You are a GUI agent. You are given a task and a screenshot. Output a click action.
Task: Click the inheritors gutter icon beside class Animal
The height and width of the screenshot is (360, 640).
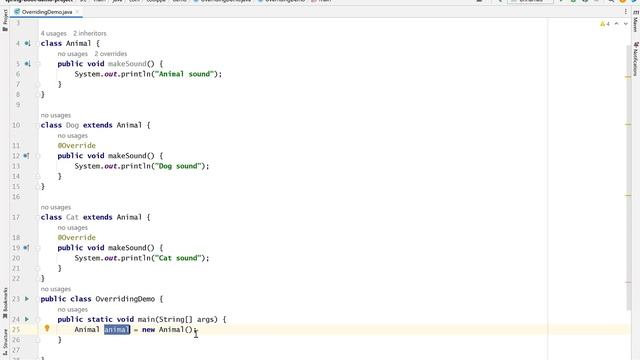[27, 43]
